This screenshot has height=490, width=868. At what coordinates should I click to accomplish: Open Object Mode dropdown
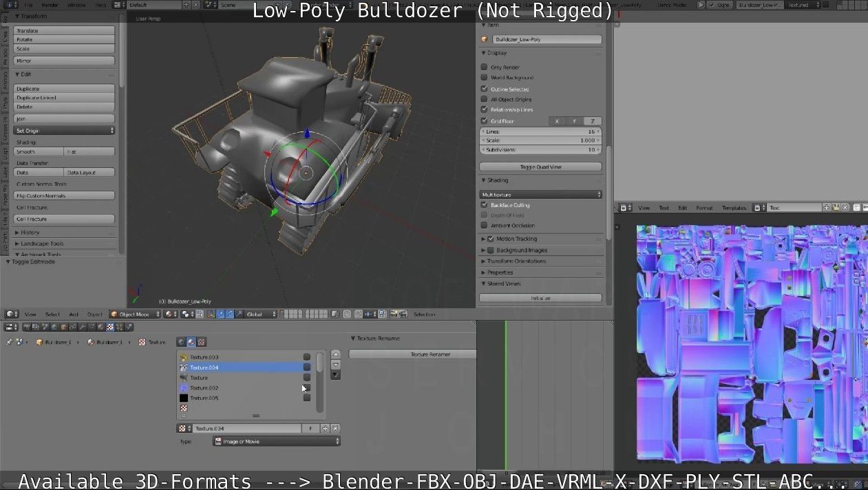tap(134, 314)
